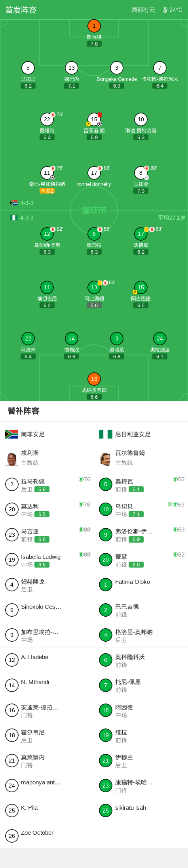
Task: Open white number 11 player rated 8.2
Action: [x=47, y=173]
